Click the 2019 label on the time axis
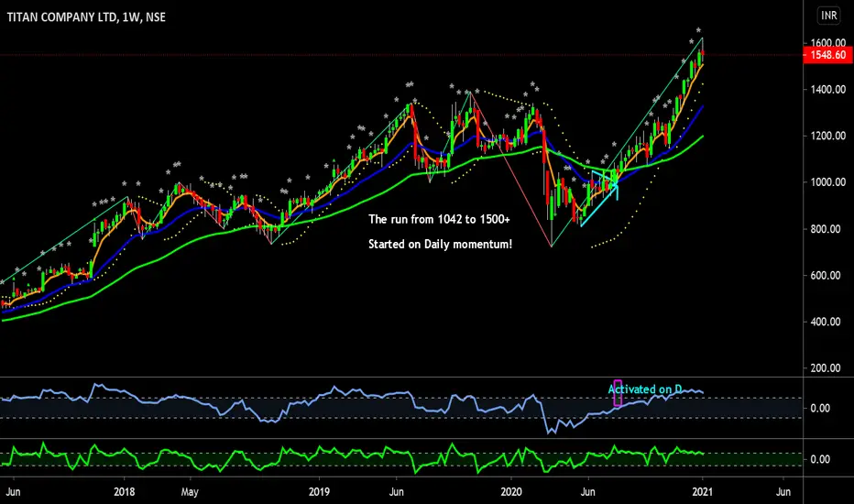 point(319,492)
